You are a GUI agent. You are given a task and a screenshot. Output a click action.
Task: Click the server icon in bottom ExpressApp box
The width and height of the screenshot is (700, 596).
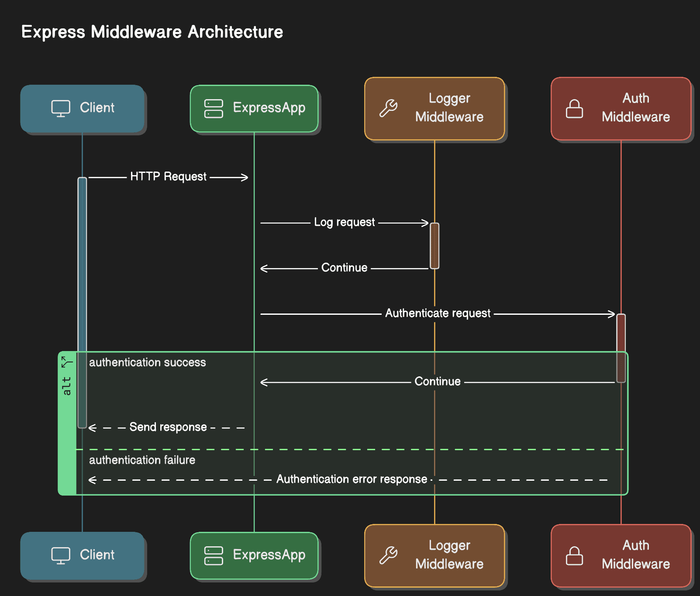tap(212, 555)
